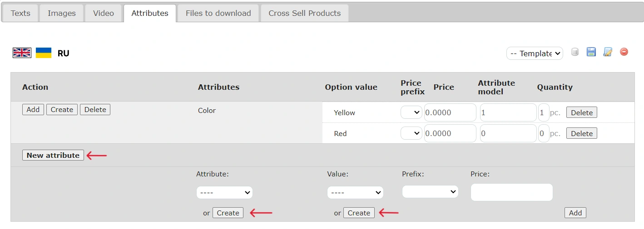Go to the Files to download tab

coord(218,13)
